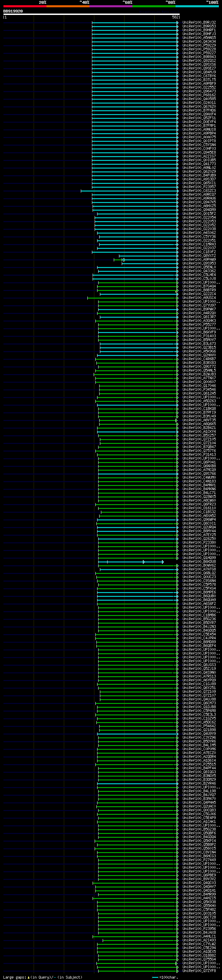The image size is (222, 980).
Task: Click the UniRef100_B7G4Q4 label
Action: (x=199, y=286)
